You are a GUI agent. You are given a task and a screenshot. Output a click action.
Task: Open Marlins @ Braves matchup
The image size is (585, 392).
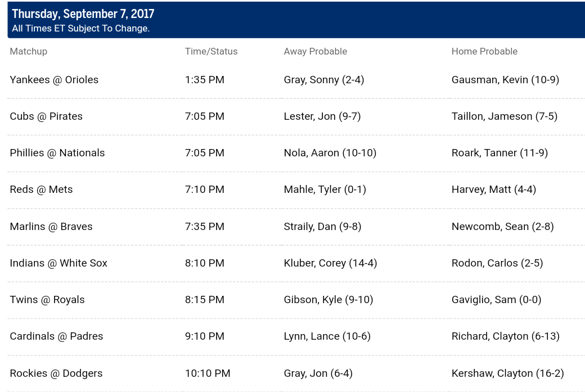point(51,227)
